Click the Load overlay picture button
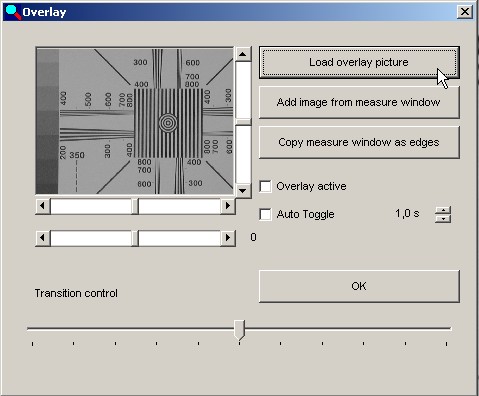 tap(359, 62)
